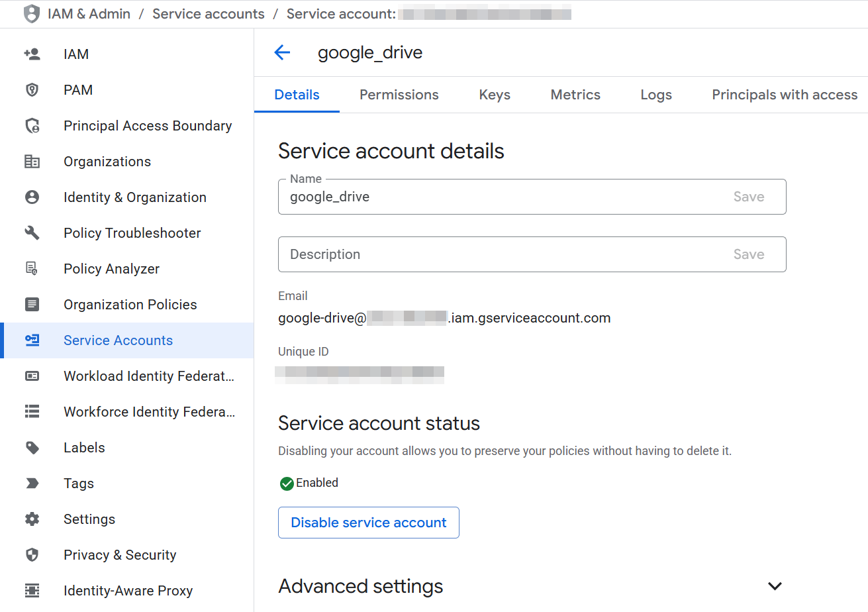Open the Labels tag icon
Screen dimensions: 868x612
tap(32, 447)
